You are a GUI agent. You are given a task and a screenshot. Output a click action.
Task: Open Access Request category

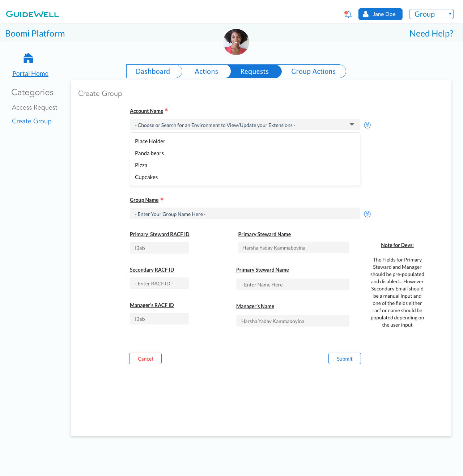pyautogui.click(x=35, y=107)
